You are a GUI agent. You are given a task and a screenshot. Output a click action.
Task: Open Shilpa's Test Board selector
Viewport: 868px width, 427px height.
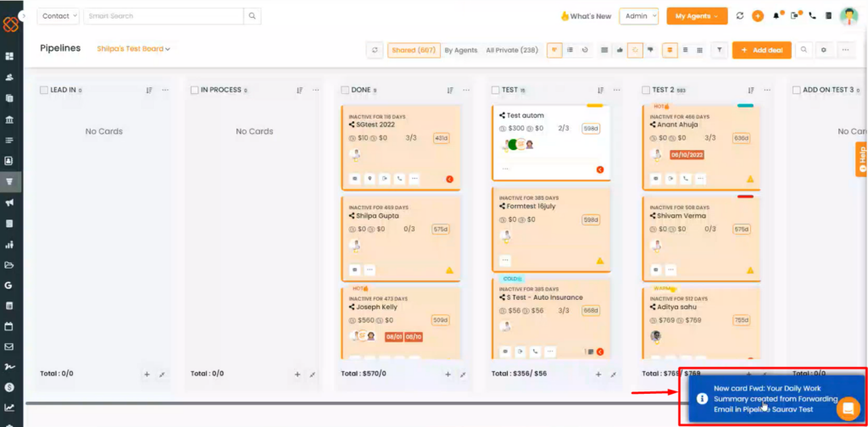133,48
